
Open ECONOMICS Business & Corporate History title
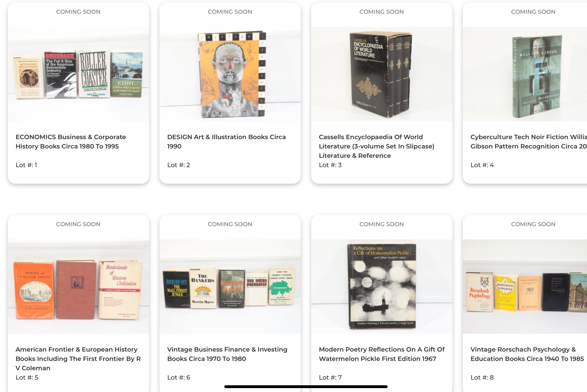[71, 141]
